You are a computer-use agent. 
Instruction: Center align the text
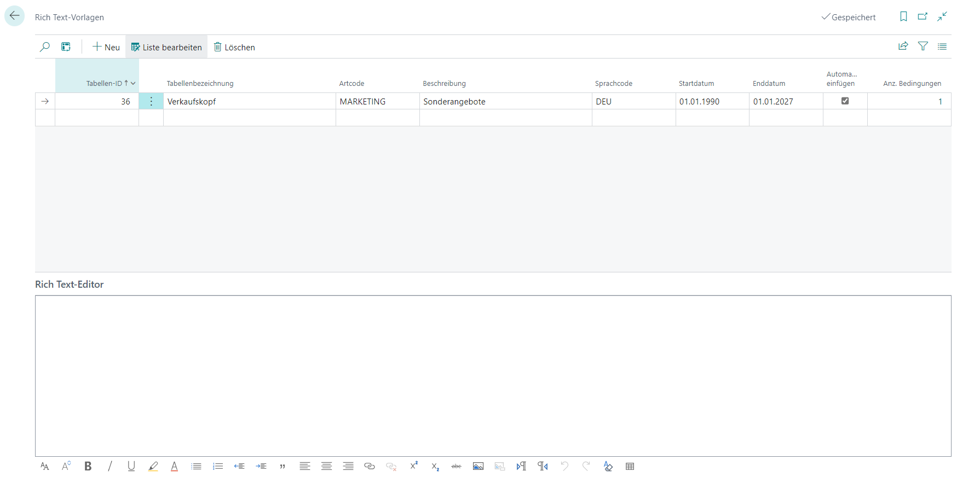[x=326, y=466]
